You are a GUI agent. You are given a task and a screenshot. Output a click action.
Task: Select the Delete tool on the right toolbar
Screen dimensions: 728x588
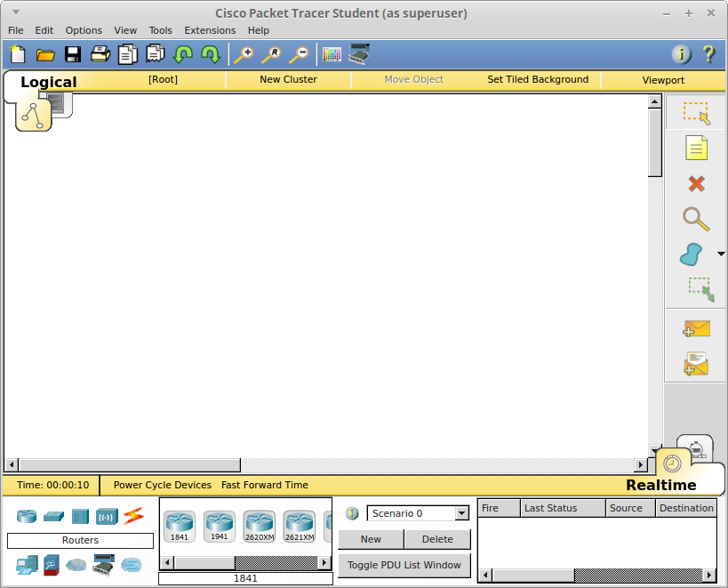point(696,183)
